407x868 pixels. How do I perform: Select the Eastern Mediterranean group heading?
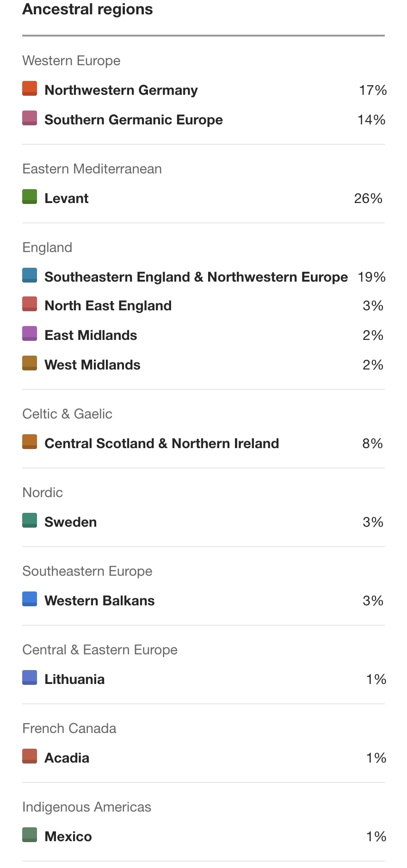(x=92, y=169)
